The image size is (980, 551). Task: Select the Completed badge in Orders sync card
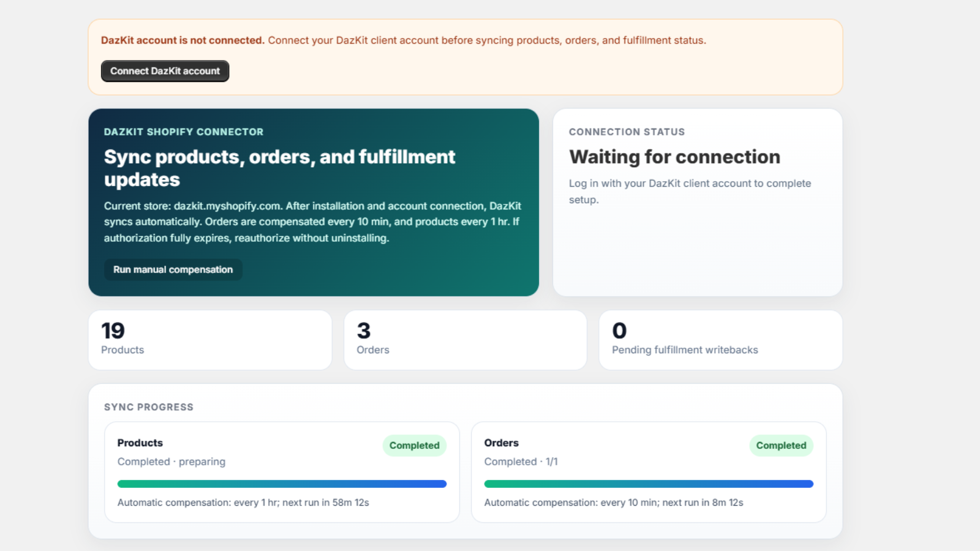point(781,445)
